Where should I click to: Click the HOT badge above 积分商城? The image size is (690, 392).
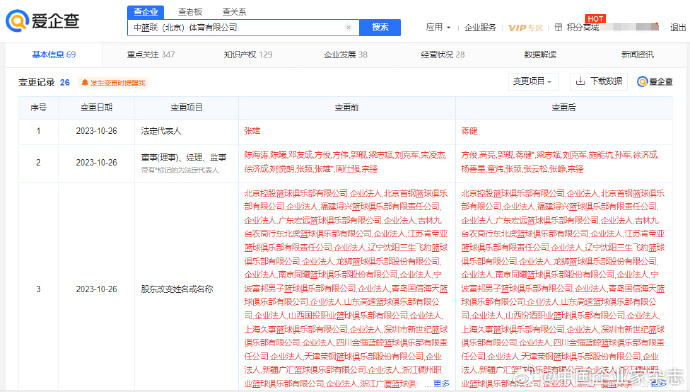(595, 19)
